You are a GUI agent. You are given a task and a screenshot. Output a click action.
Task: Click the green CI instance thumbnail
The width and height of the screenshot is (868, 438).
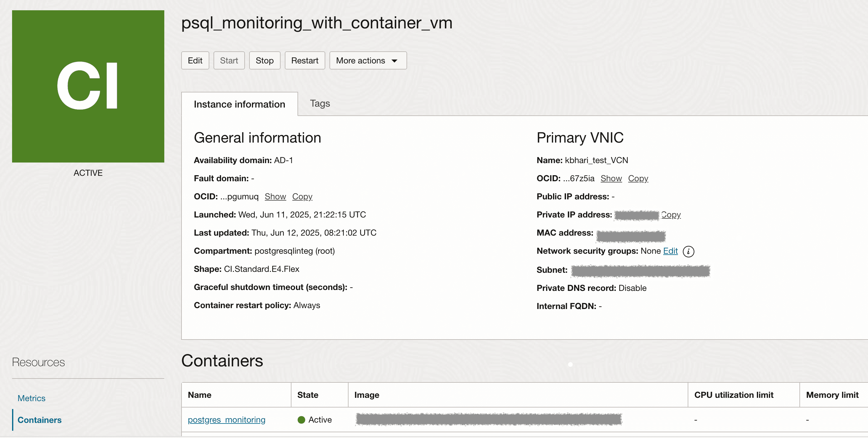(x=88, y=86)
